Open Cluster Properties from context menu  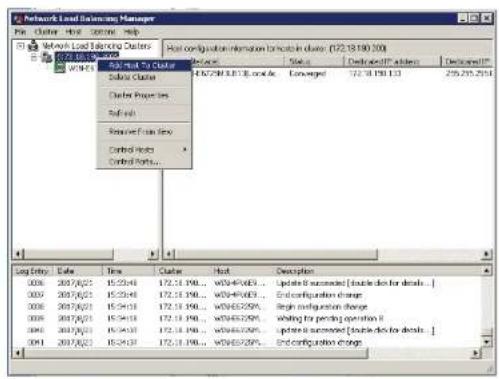point(144,96)
